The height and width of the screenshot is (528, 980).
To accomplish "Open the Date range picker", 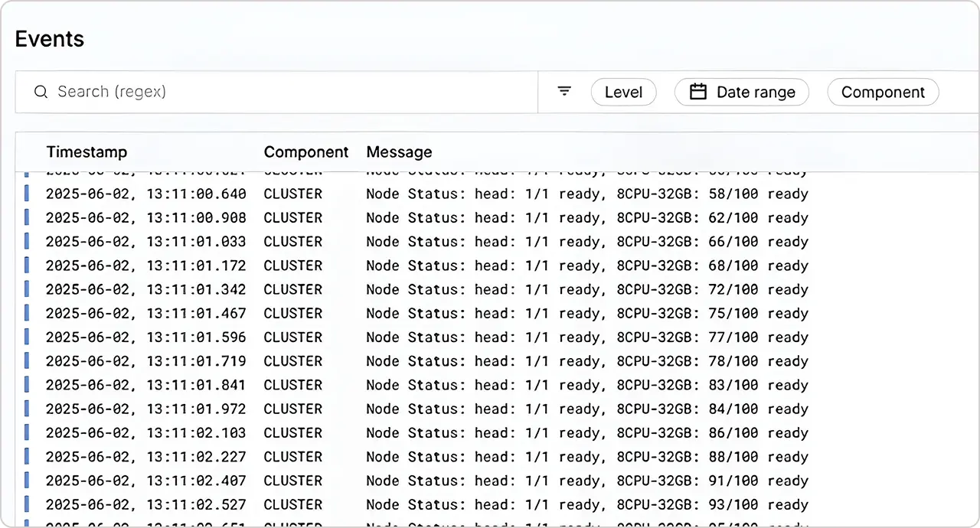I will click(741, 92).
